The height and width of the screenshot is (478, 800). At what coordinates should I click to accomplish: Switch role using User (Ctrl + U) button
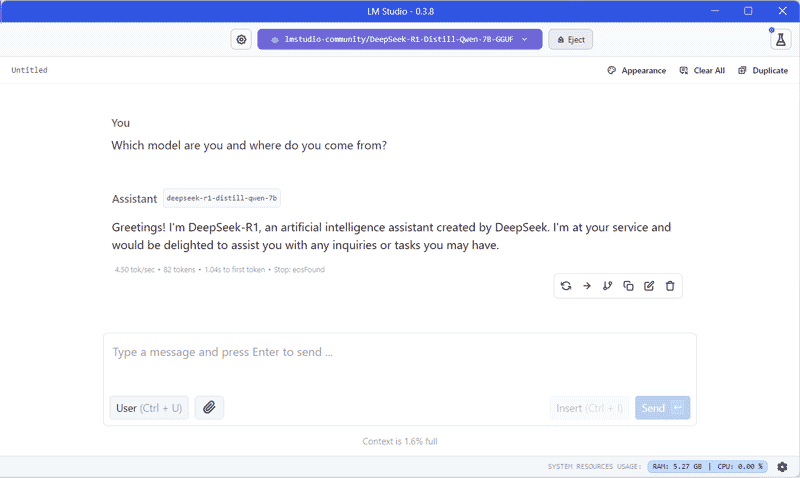[x=149, y=408]
